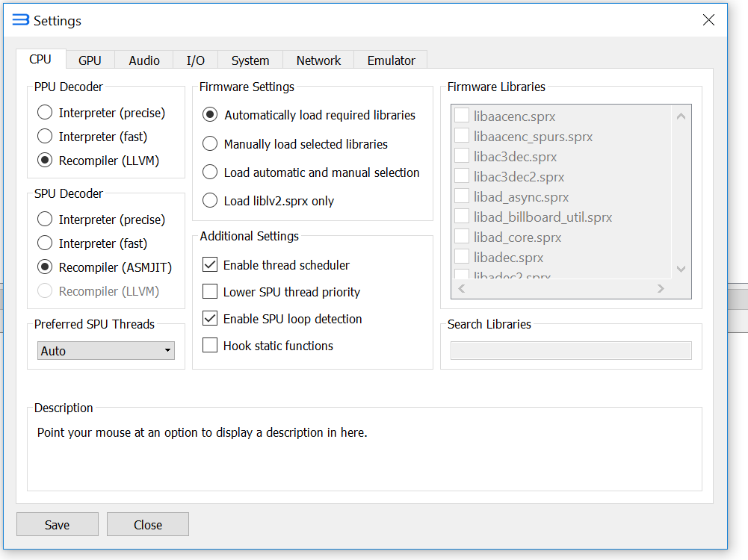Switch to the GPU tab
Image resolution: width=748 pixels, height=560 pixels.
[x=89, y=59]
